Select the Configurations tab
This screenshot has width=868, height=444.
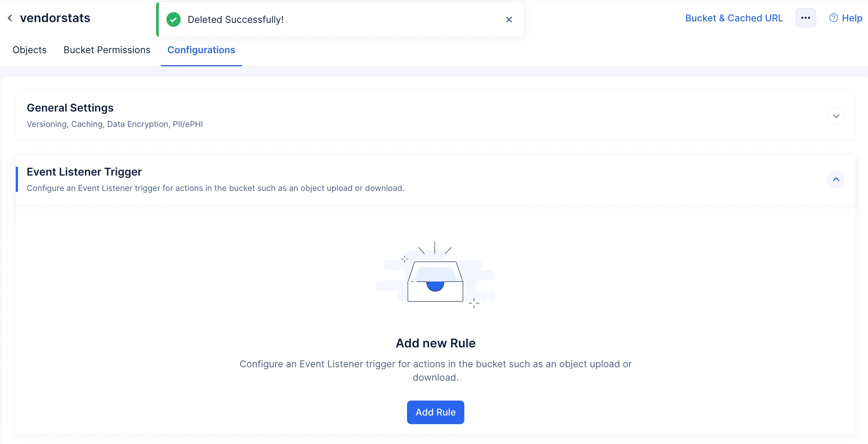pos(201,50)
